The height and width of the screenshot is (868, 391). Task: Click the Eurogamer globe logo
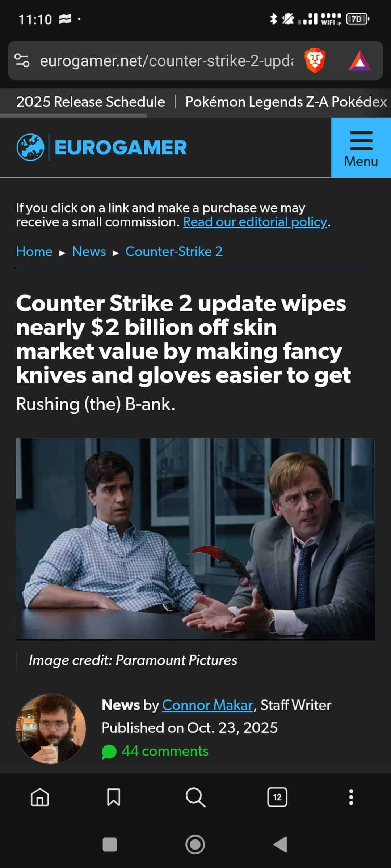point(30,147)
